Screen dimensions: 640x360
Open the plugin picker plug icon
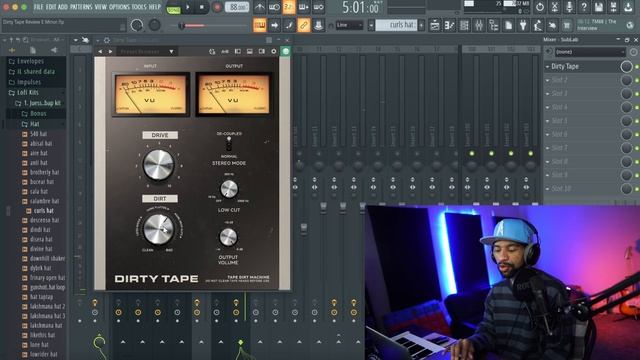coord(523,25)
